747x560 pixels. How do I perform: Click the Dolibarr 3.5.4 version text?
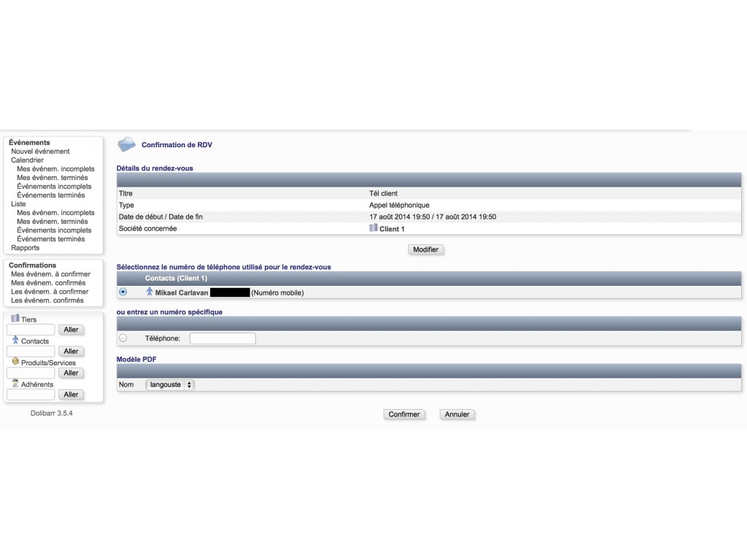coord(52,413)
